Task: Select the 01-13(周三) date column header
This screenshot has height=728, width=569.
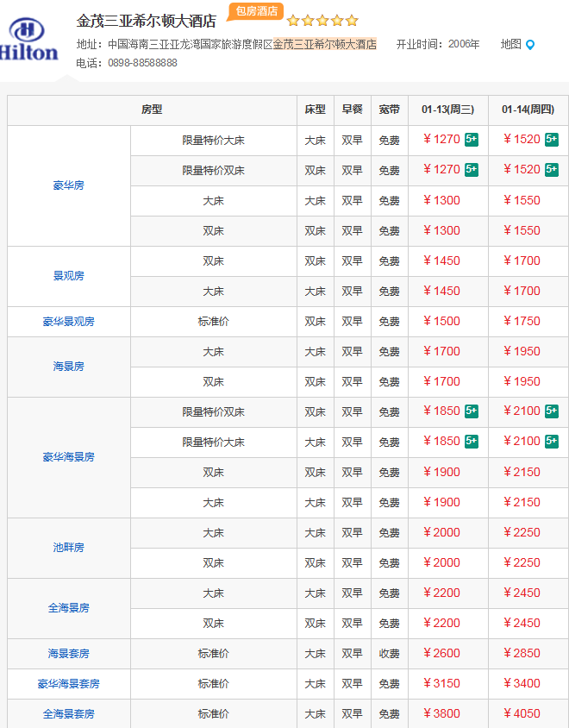Action: (x=448, y=110)
